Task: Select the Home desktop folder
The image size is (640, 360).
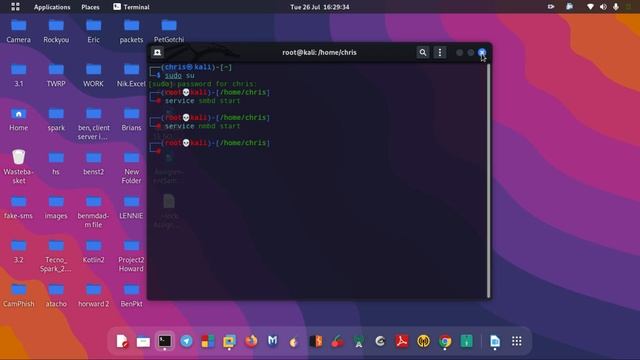Action: point(18,119)
